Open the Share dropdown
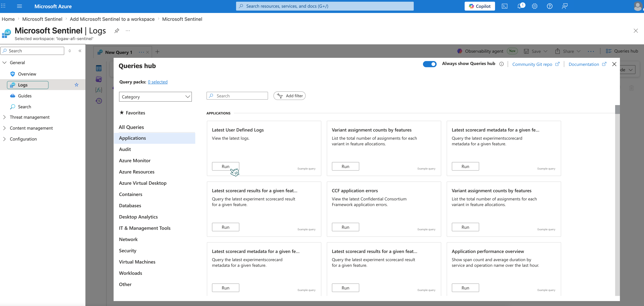Screen dimensions: 644x306 pyautogui.click(x=567, y=51)
